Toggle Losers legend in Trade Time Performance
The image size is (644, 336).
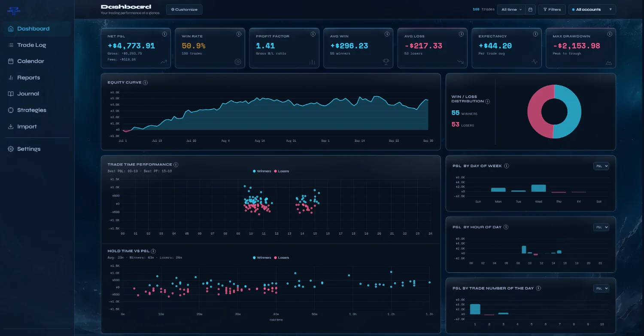pyautogui.click(x=282, y=171)
